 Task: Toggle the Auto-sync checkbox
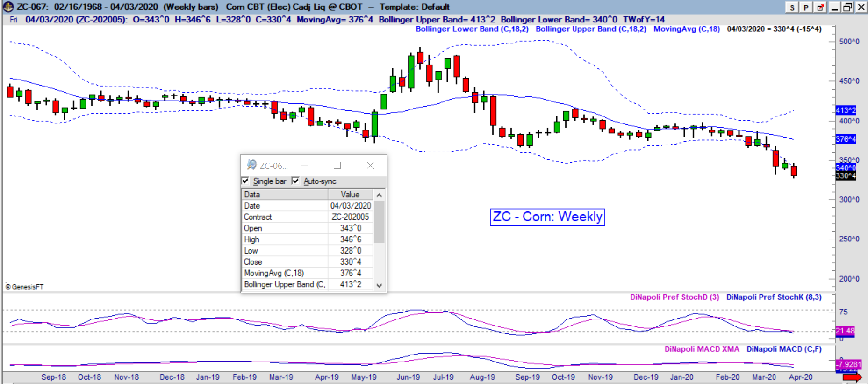point(295,181)
